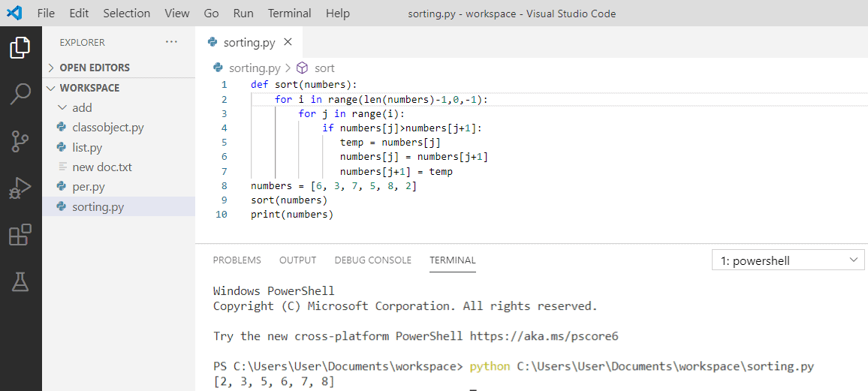Viewport: 868px width, 391px height.
Task: Switch to the PROBLEMS panel tab
Action: point(237,260)
